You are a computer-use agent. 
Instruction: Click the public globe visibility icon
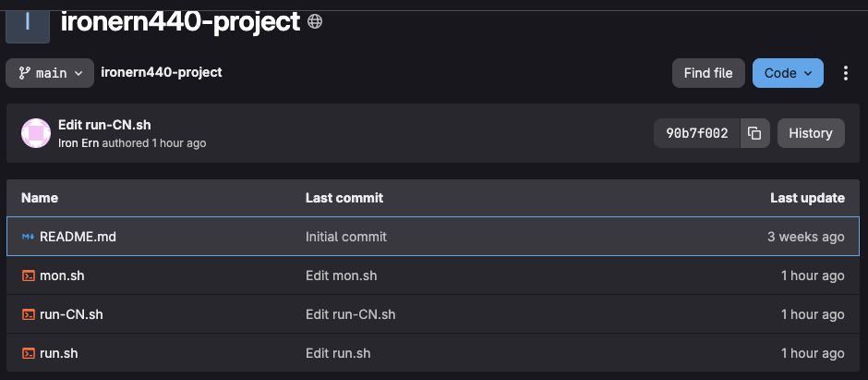pos(315,21)
